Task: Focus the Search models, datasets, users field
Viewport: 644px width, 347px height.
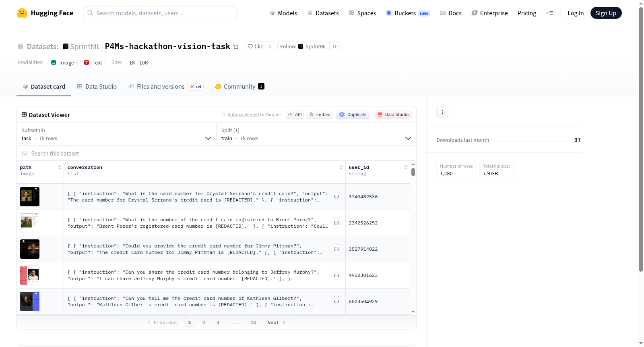Action: 160,13
